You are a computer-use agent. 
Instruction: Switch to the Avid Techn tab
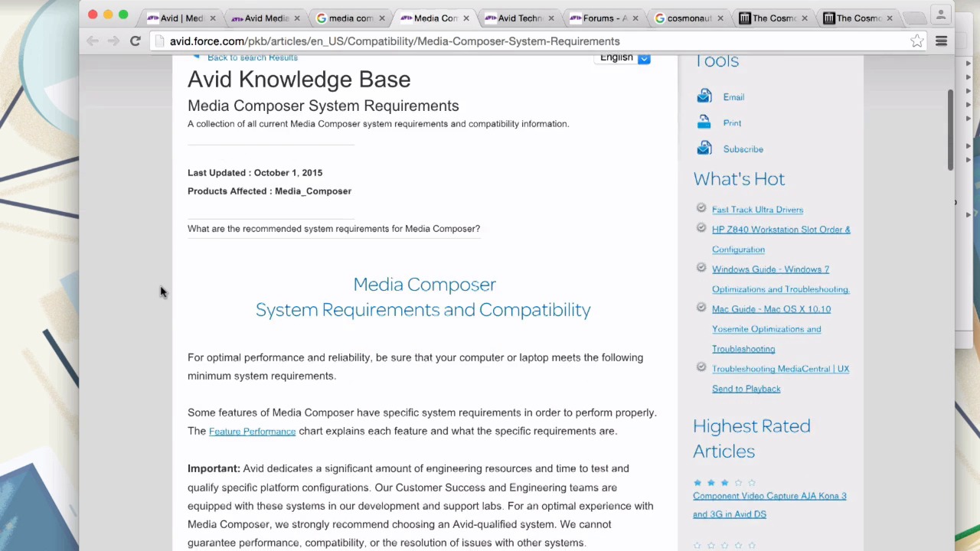coord(519,18)
